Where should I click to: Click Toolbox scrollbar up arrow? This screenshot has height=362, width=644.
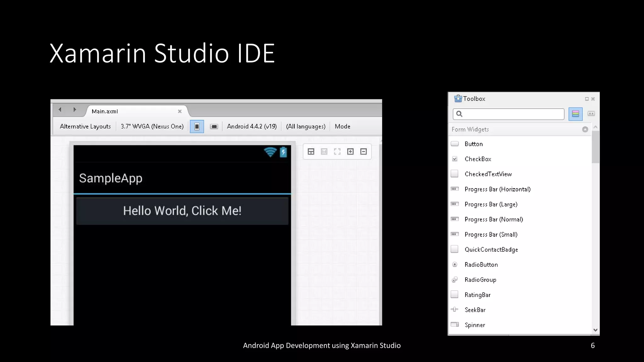[x=595, y=127]
